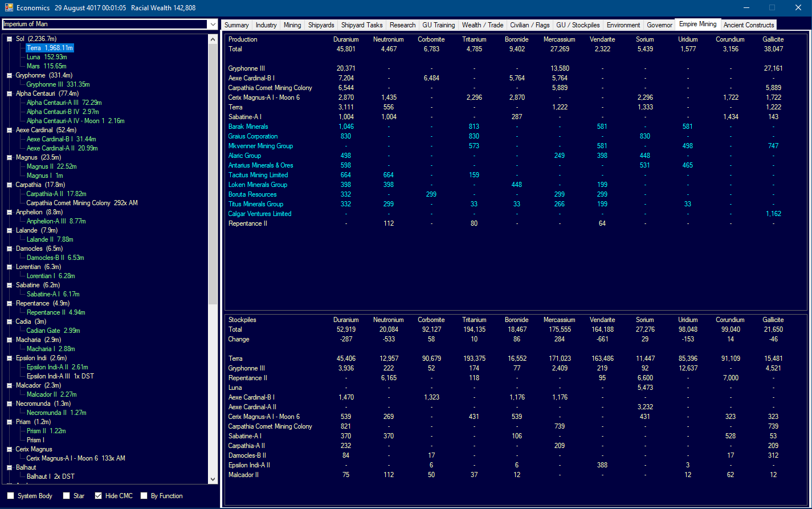Select Gryphonne III 331.35m colony

(x=59, y=84)
